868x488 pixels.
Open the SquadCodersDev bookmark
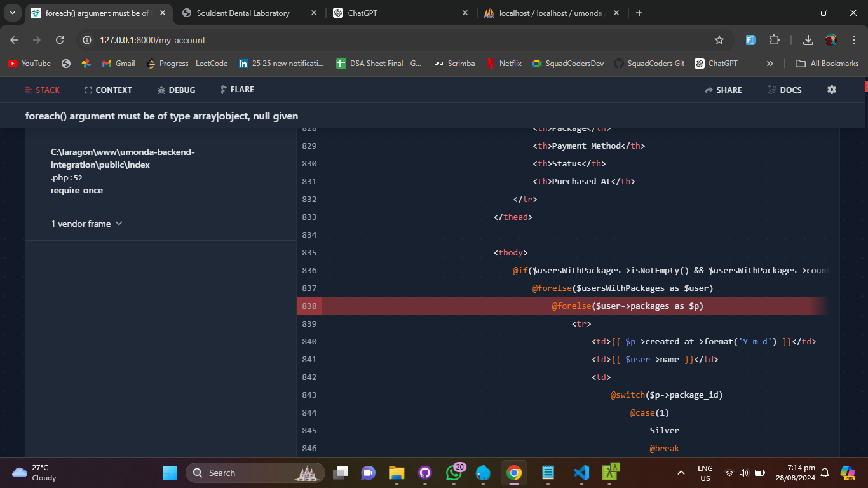[568, 64]
